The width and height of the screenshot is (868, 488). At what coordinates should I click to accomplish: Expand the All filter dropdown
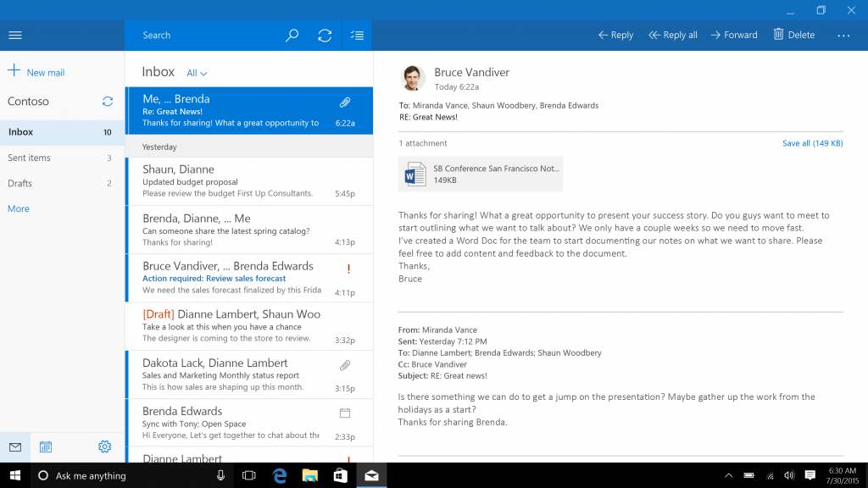click(x=197, y=74)
